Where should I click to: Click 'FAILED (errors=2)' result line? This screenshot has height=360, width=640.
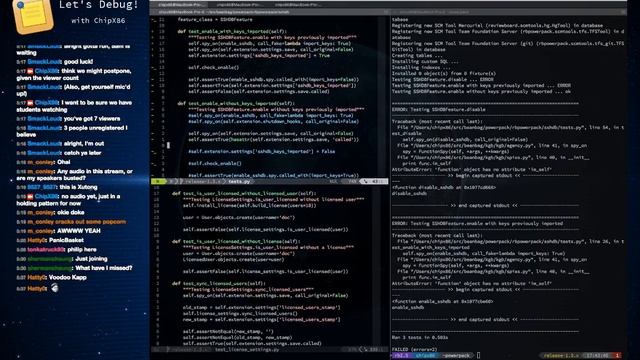414,350
